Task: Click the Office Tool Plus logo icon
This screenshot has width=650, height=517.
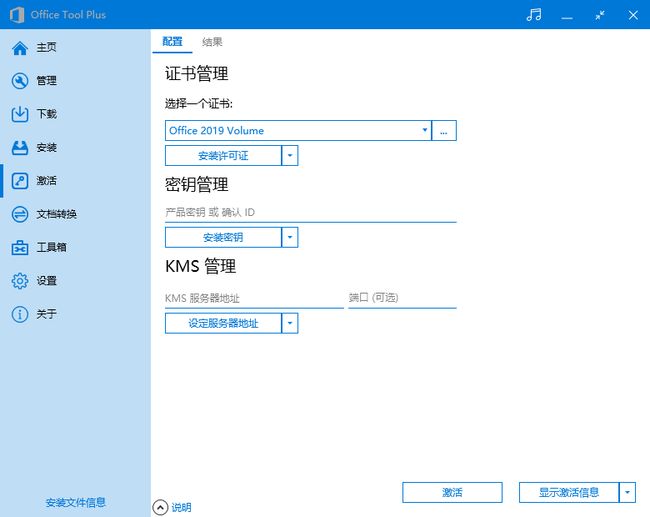Action: click(17, 15)
